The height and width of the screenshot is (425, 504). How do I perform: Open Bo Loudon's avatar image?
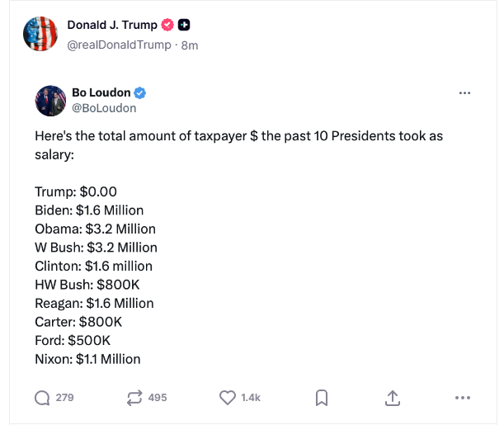coord(50,100)
